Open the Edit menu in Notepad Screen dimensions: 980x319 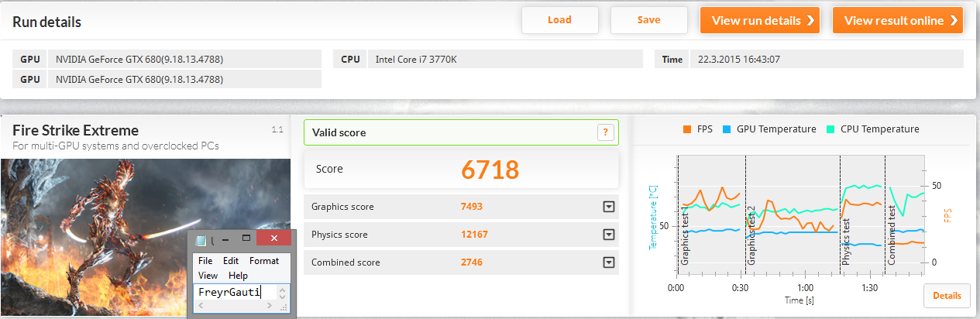[231, 261]
